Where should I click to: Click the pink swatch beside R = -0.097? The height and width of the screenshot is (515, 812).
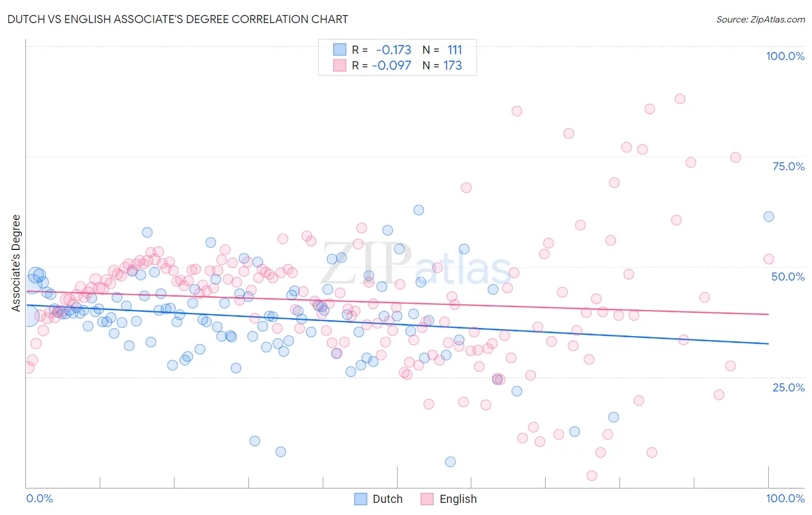point(340,65)
